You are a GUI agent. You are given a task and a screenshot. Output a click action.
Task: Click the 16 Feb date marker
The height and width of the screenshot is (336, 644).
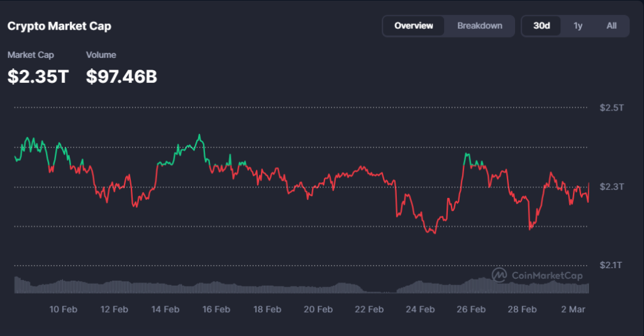pos(216,309)
